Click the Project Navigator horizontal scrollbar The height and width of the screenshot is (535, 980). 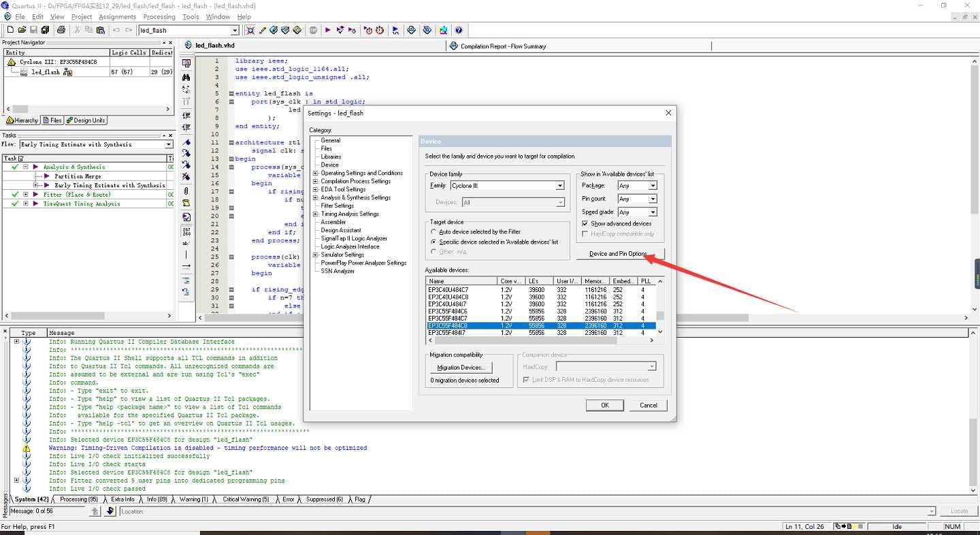pyautogui.click(x=87, y=109)
